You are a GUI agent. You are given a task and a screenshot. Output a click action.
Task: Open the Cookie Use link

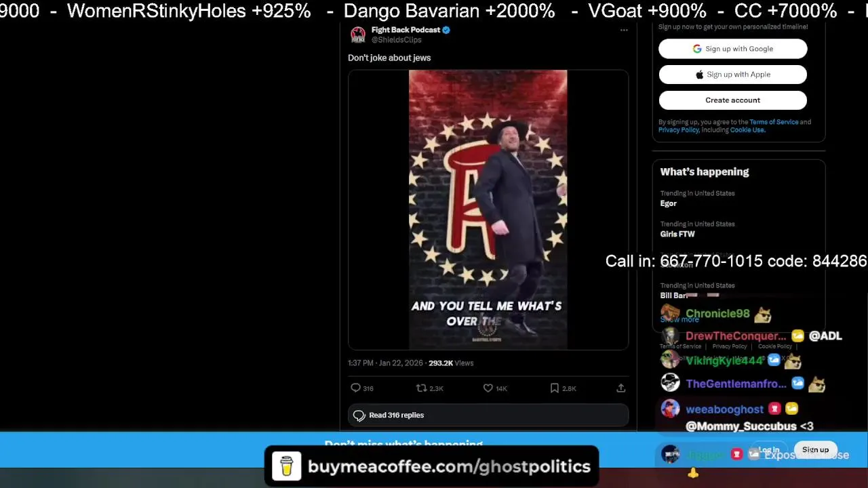[747, 130]
